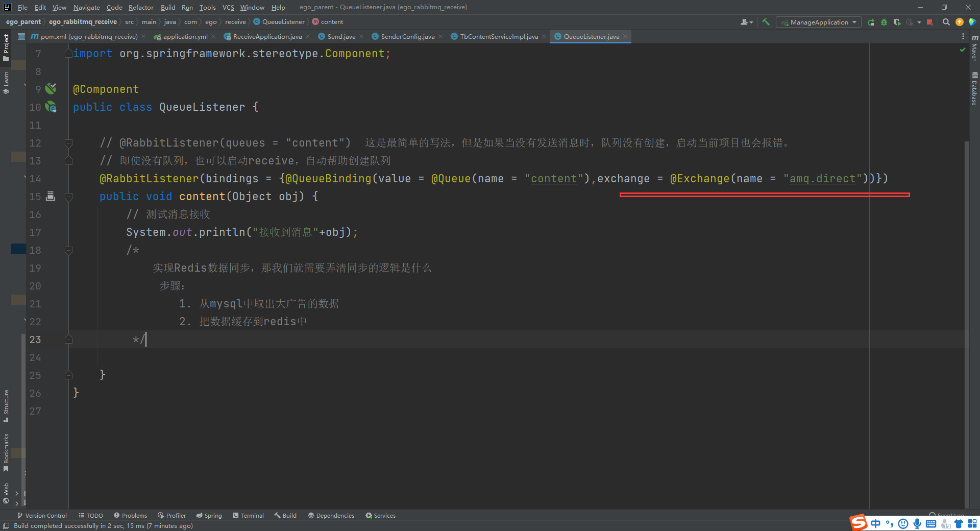This screenshot has width=980, height=531.
Task: Click the Spring bean gutter icon at line 9
Action: point(51,89)
